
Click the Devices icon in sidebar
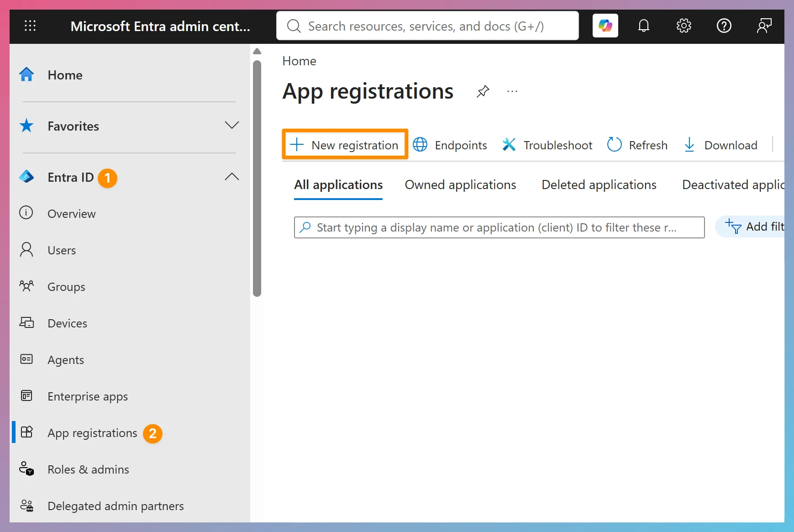point(26,323)
